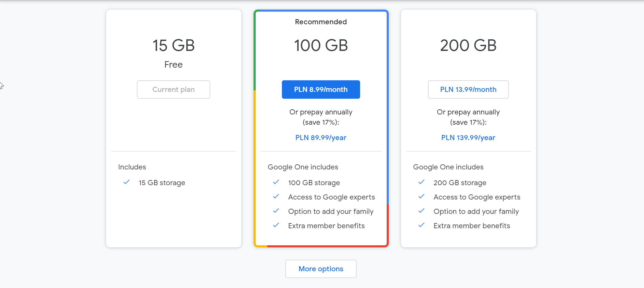Click the checkmark next to 200 GB storage

pos(421,182)
